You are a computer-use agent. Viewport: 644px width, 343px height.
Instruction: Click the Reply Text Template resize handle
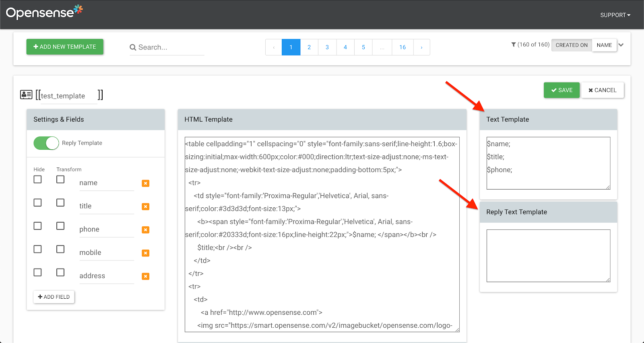pyautogui.click(x=608, y=279)
